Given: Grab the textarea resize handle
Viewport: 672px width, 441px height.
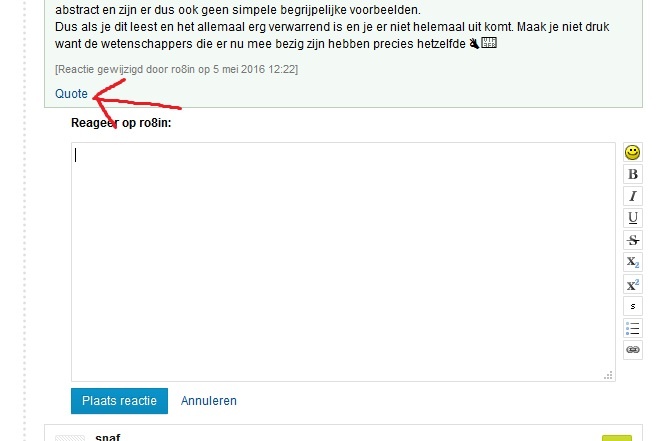Looking at the screenshot, I should click(x=608, y=375).
